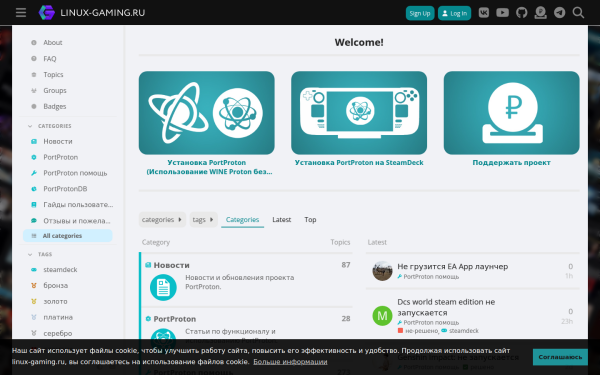This screenshot has height=375, width=600.
Task: Open PortProton category in sidebar
Action: pos(60,157)
